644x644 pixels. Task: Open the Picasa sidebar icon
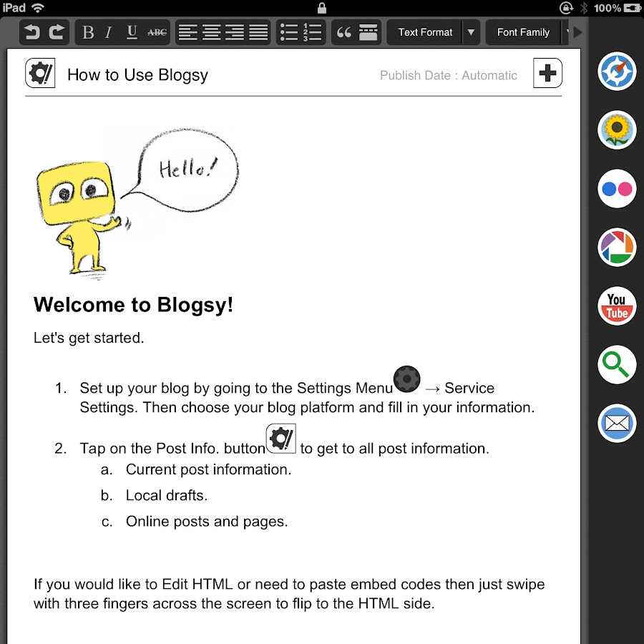[x=617, y=248]
